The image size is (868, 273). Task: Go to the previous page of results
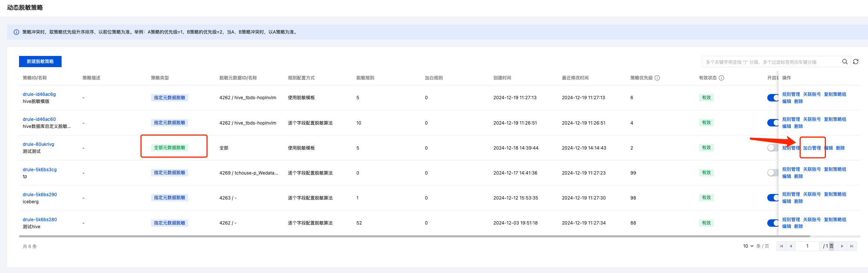(x=791, y=246)
